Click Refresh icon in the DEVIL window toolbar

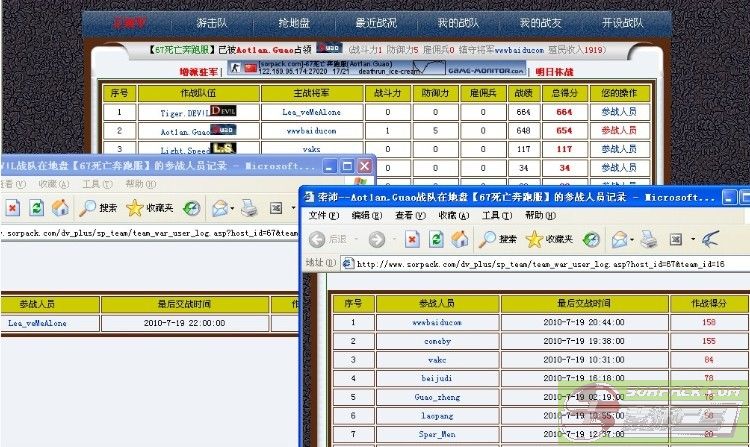37,208
